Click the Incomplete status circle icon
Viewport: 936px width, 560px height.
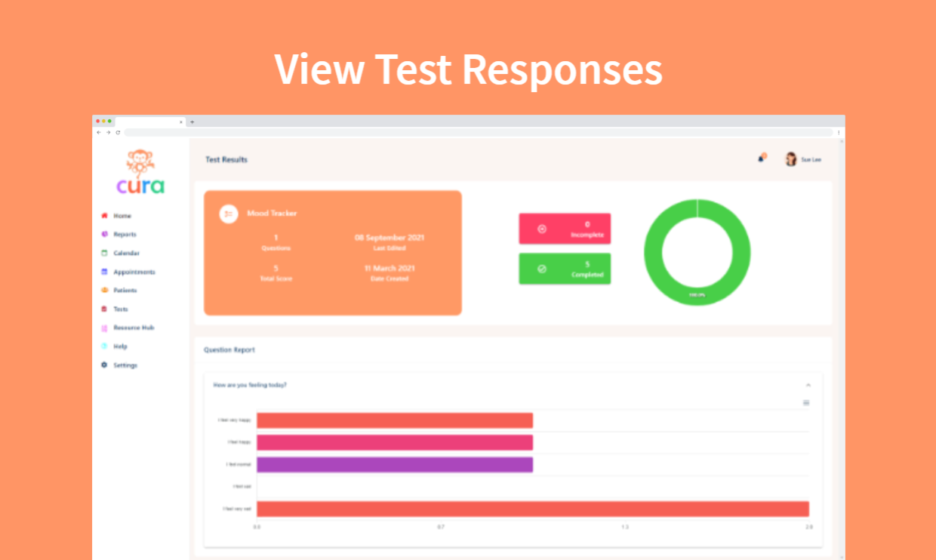(x=542, y=229)
